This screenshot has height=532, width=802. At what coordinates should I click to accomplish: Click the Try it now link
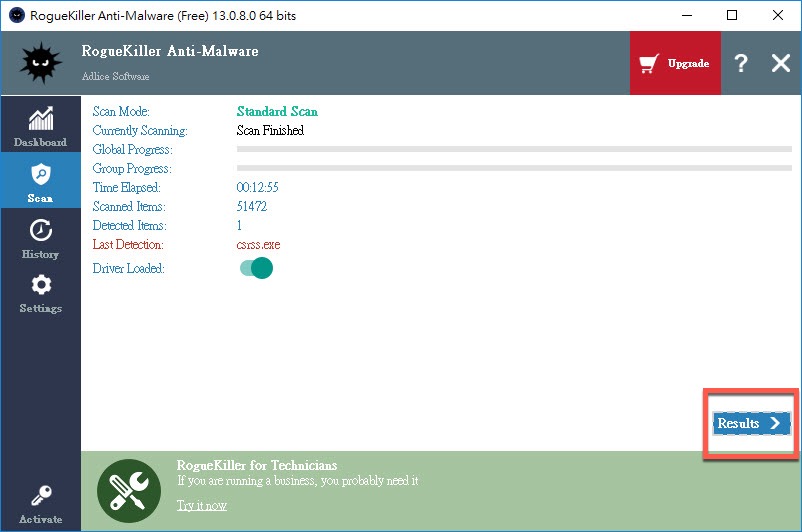pos(202,505)
